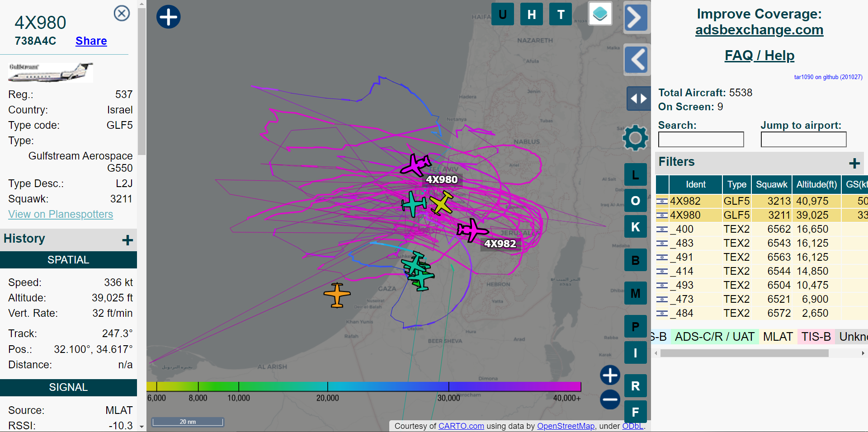This screenshot has width=868, height=432.
Task: Click the Gulfstream aircraft photo thumbnail
Action: (51, 72)
